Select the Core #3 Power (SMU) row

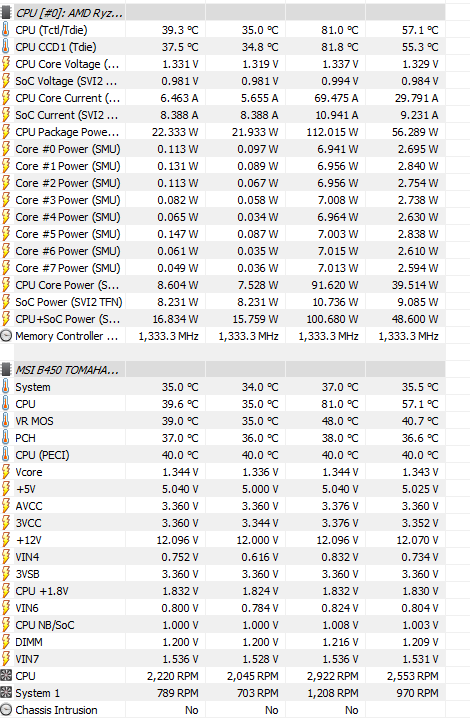pos(223,200)
